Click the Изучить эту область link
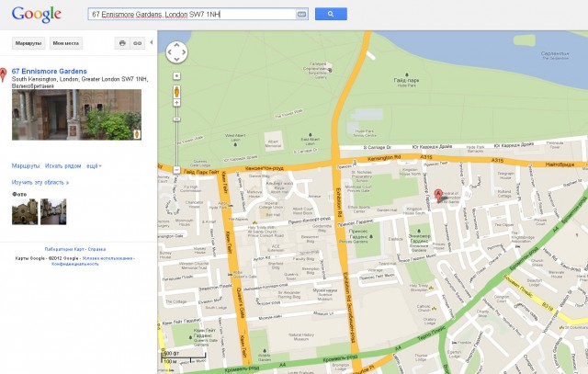588x374 pixels. click(40, 183)
